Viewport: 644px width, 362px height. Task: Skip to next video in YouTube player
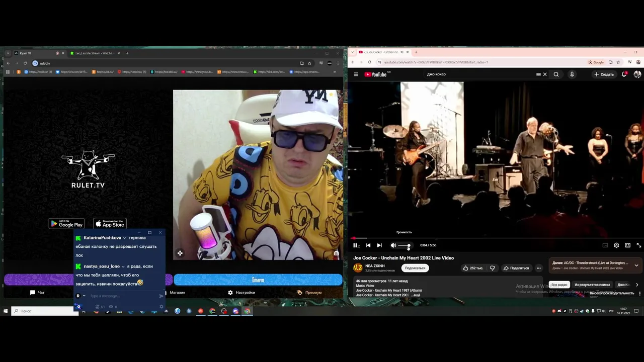379,245
